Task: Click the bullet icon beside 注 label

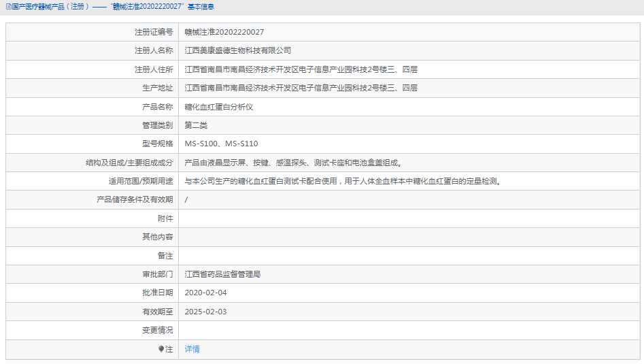Action: (x=161, y=349)
